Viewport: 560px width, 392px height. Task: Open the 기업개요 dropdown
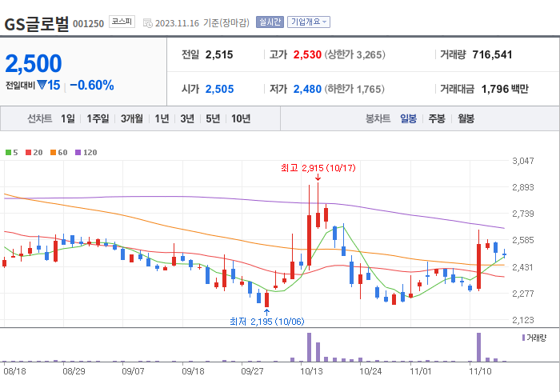pos(309,22)
